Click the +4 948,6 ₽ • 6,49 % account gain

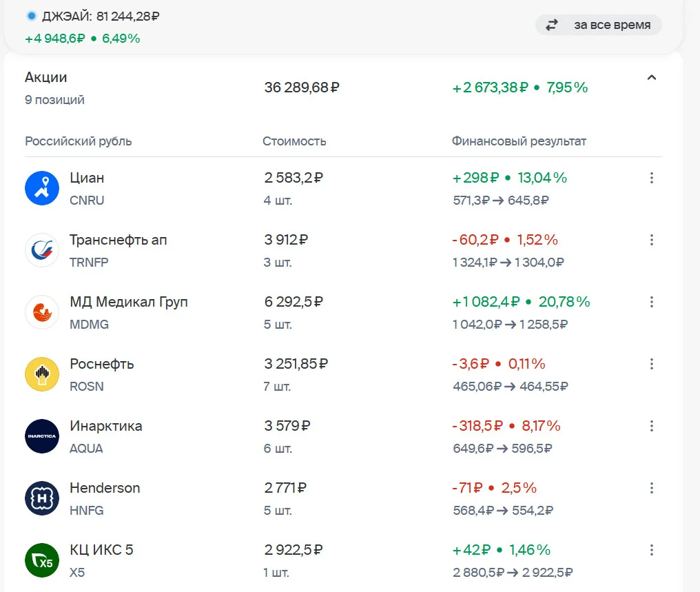pyautogui.click(x=83, y=39)
